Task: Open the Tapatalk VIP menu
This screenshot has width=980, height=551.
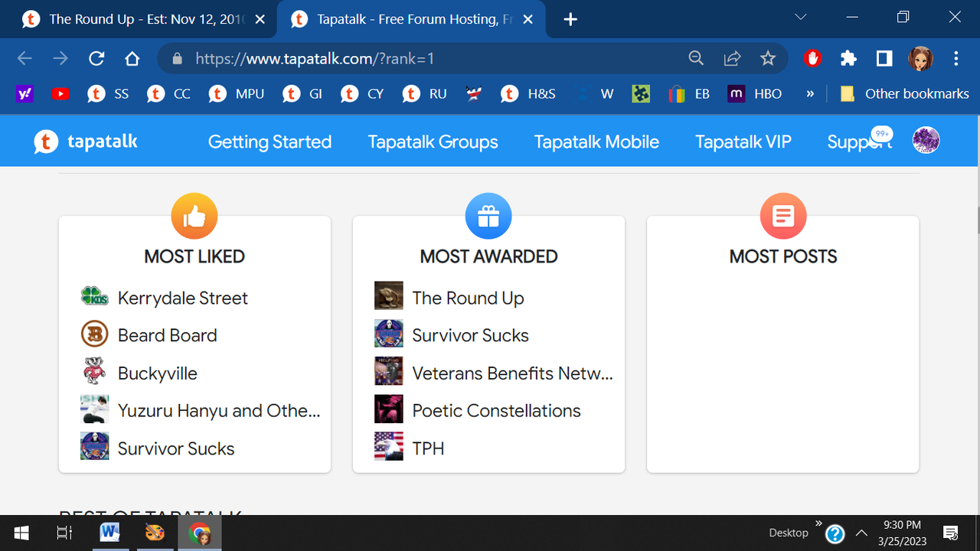Action: tap(743, 142)
